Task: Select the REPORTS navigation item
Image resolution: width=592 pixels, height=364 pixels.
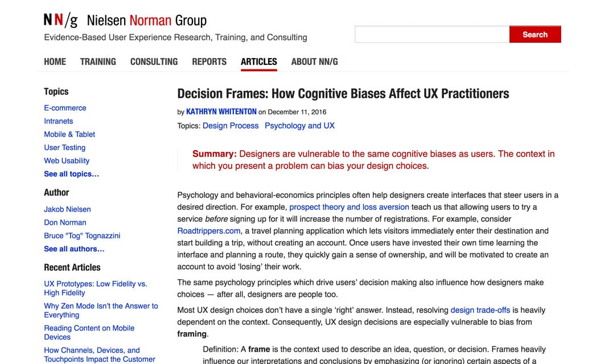Action: click(209, 61)
